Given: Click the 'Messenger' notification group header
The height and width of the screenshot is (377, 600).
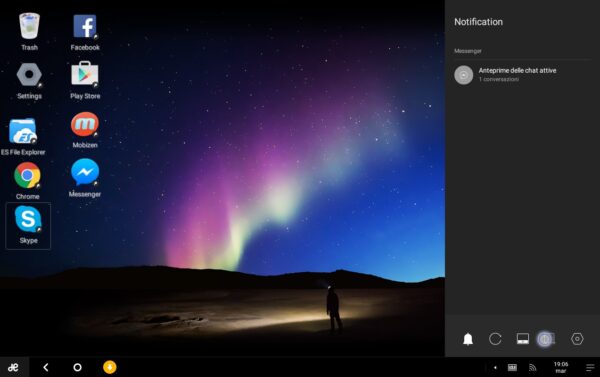Looking at the screenshot, I should [468, 51].
